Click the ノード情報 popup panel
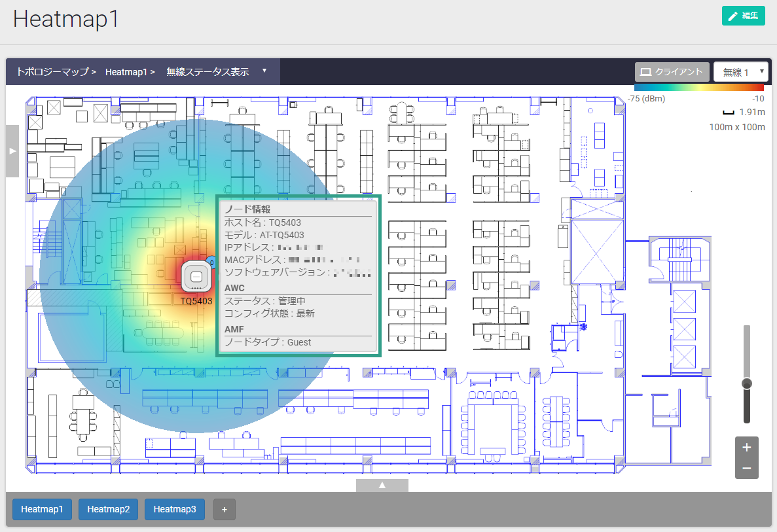Screen dimensions: 777x532 point(298,275)
